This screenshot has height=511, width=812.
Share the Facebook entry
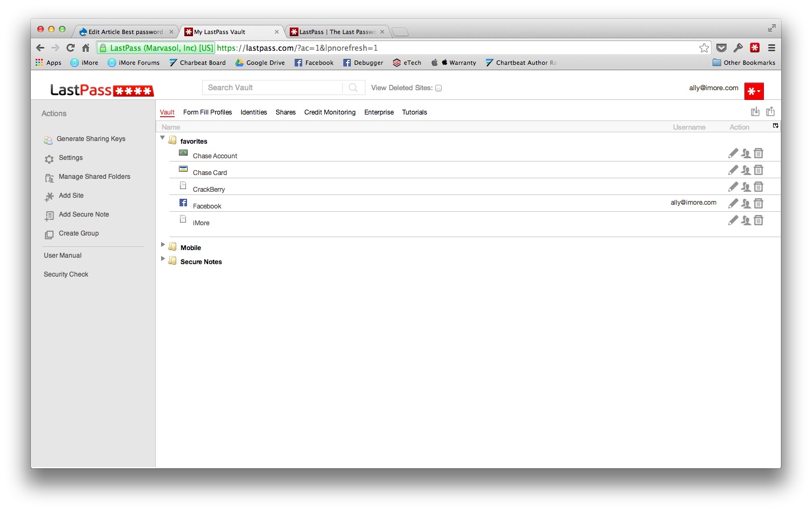point(746,204)
